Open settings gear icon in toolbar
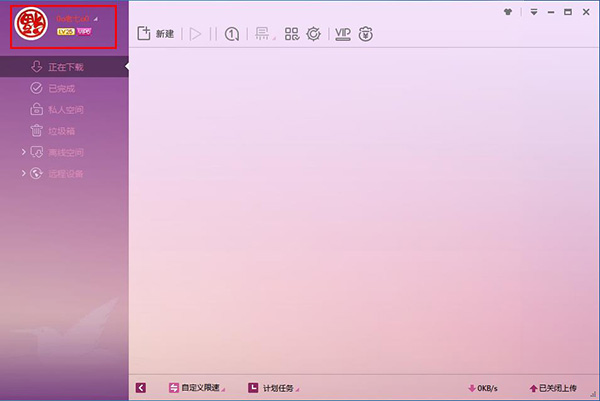Image resolution: width=600 pixels, height=401 pixels. tap(314, 34)
